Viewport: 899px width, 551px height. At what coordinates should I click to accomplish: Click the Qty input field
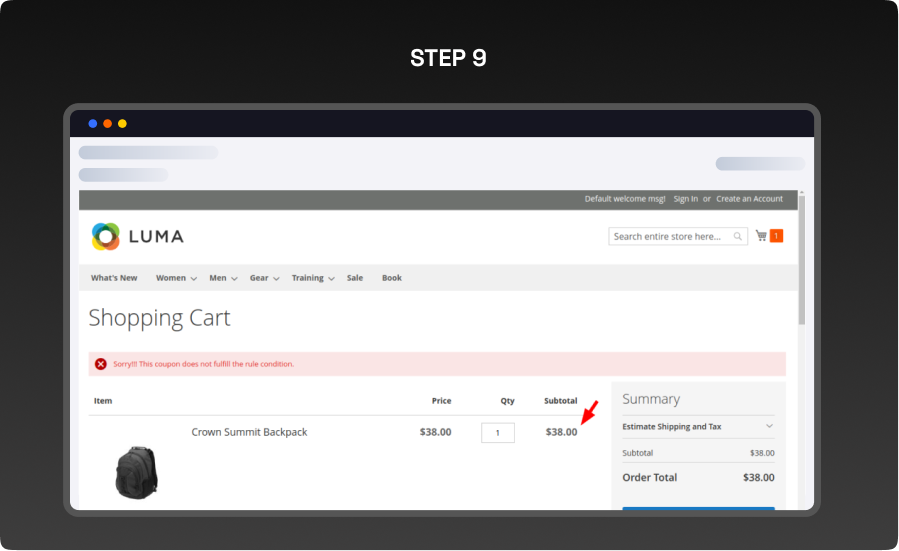point(497,433)
